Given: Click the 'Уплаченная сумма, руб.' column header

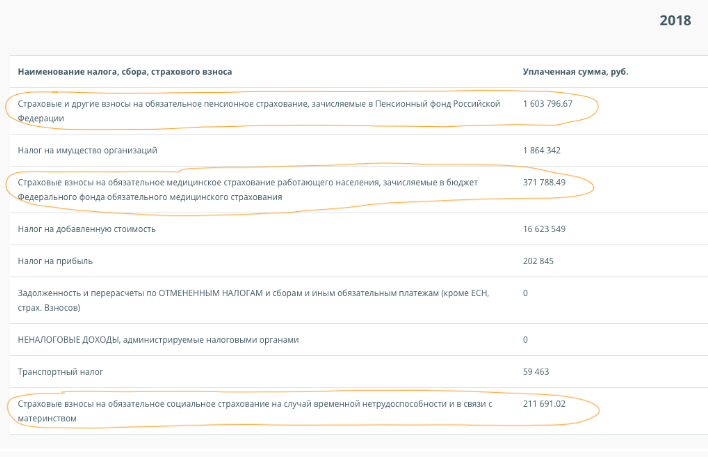Looking at the screenshot, I should point(575,72).
